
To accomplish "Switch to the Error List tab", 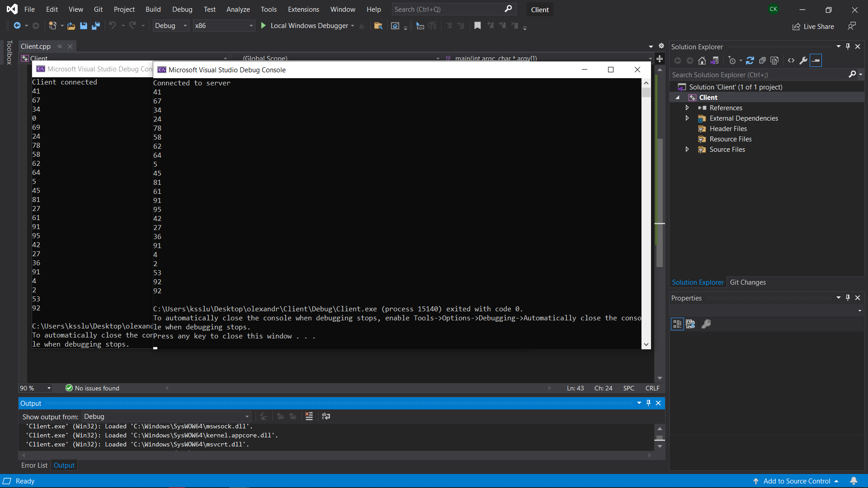I will (x=34, y=465).
